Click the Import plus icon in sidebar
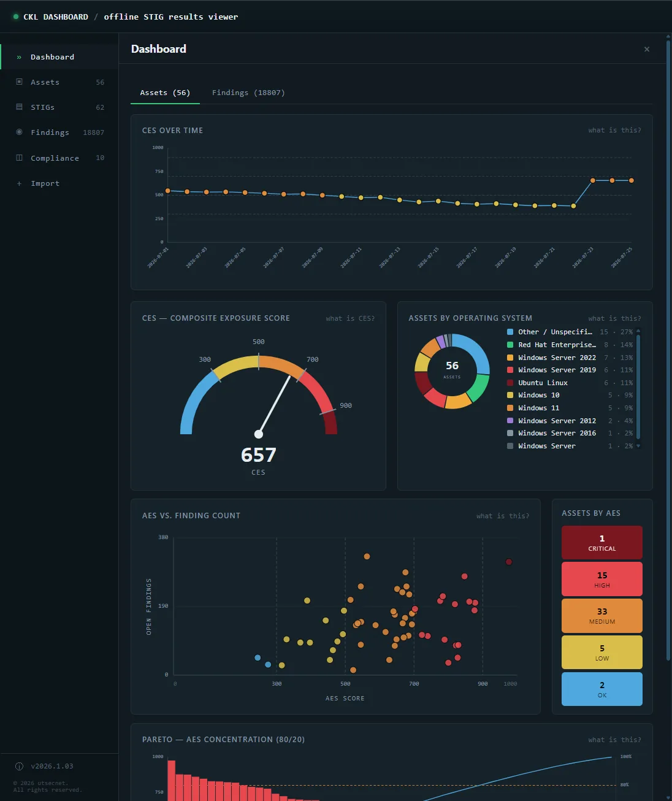672x801 pixels. [x=19, y=183]
